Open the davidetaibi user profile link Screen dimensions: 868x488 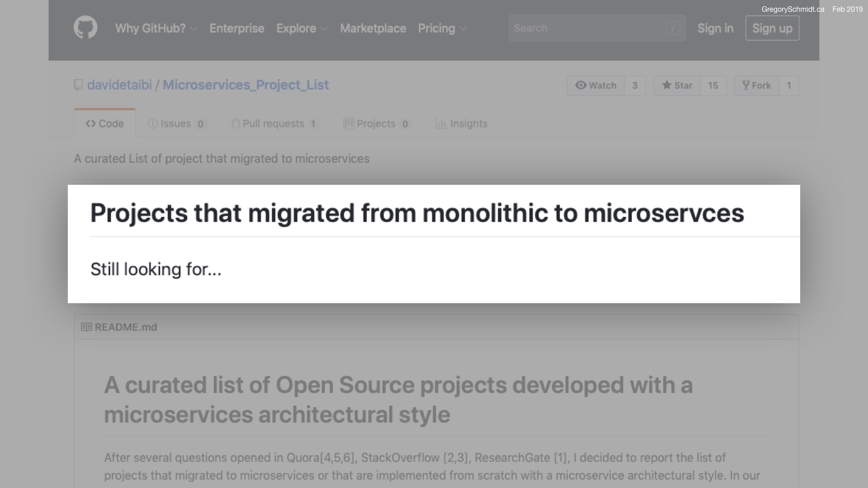pyautogui.click(x=119, y=85)
